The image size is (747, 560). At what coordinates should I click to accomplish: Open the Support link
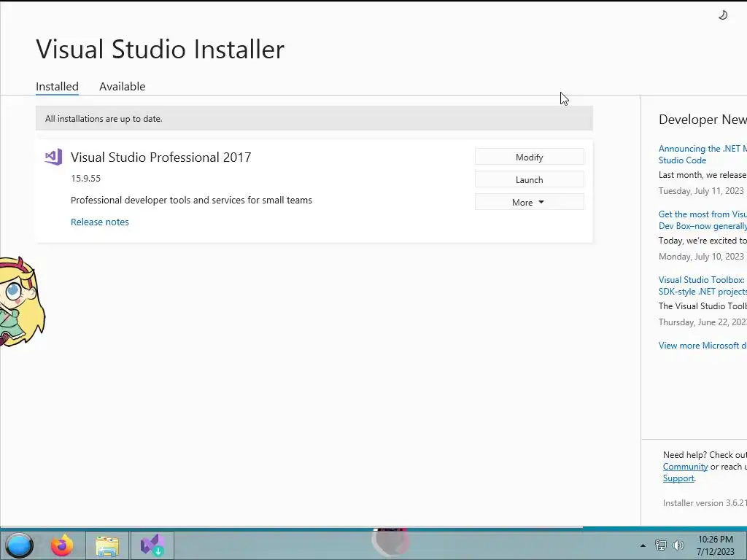tap(678, 478)
